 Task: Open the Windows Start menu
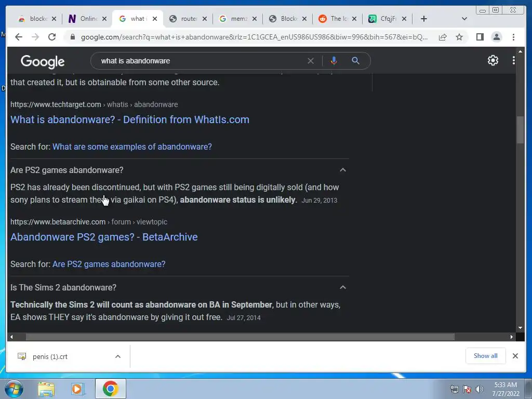(14, 389)
